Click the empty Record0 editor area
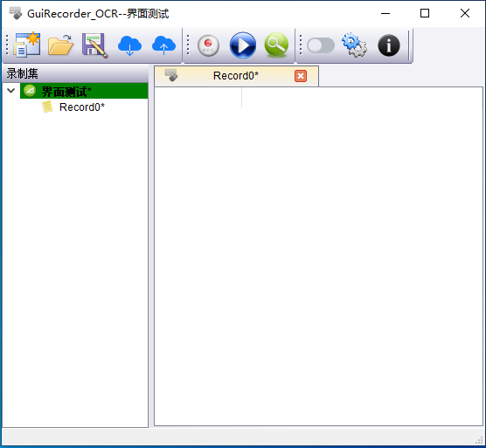Viewport: 486px width, 448px height. [x=318, y=257]
